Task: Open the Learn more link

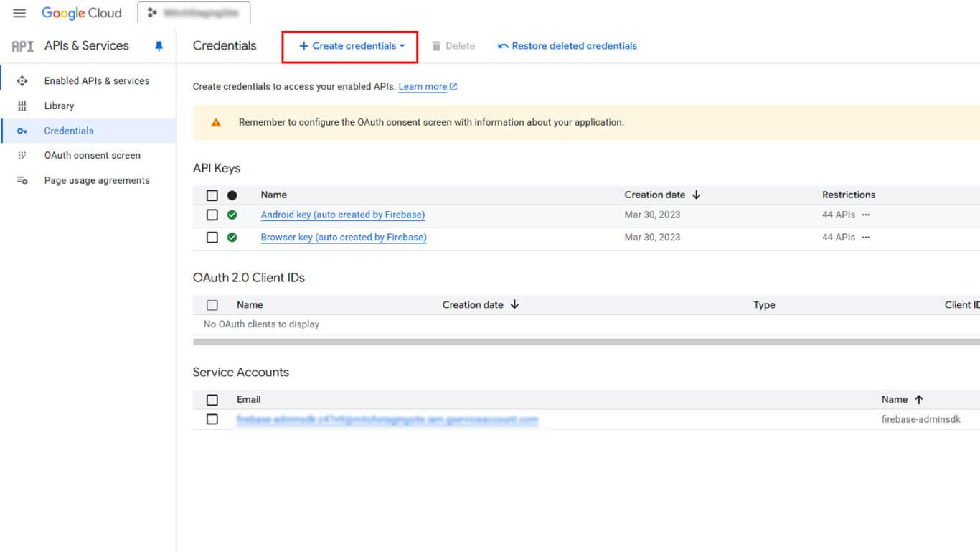Action: [423, 87]
